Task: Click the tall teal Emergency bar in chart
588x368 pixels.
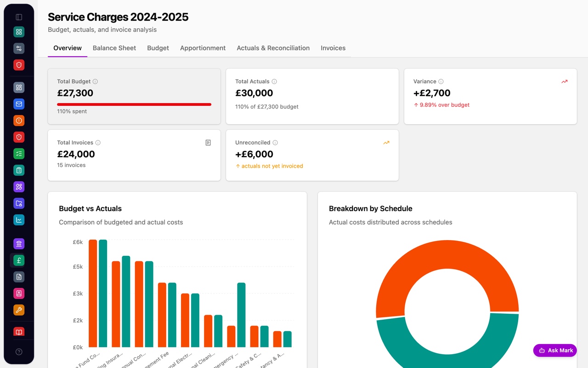Action: 241,315
